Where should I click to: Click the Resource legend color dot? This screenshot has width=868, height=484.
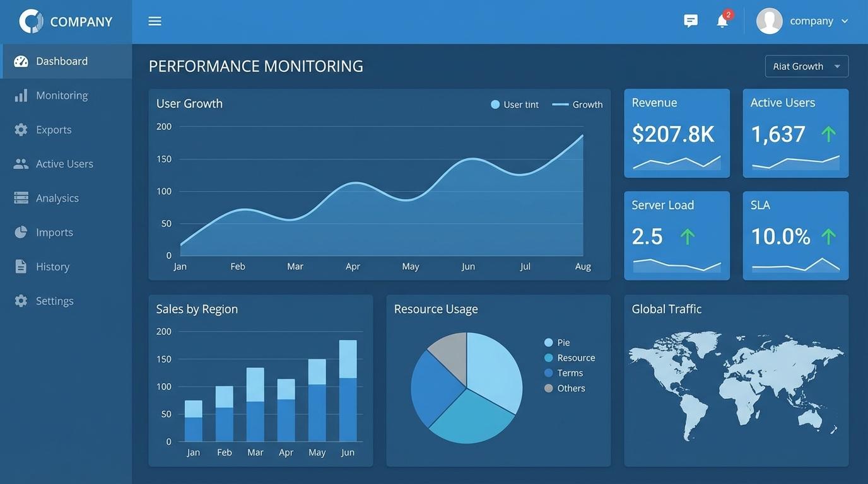point(548,358)
